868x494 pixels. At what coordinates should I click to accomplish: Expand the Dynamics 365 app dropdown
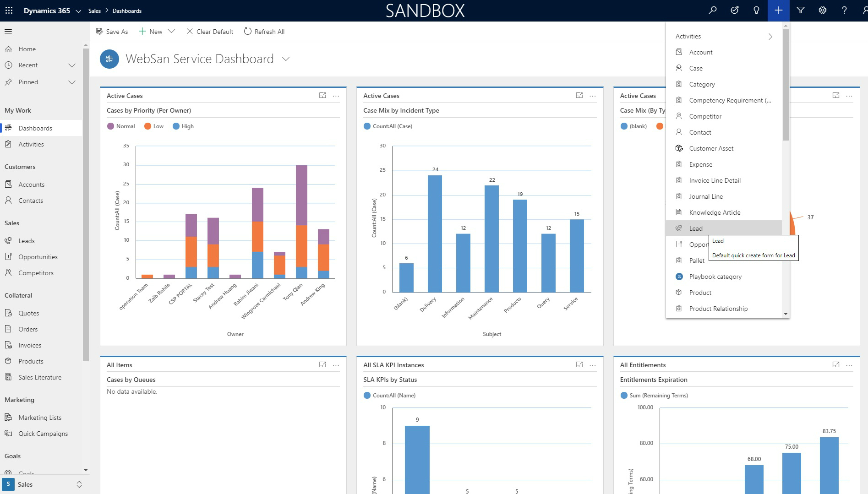click(x=78, y=11)
